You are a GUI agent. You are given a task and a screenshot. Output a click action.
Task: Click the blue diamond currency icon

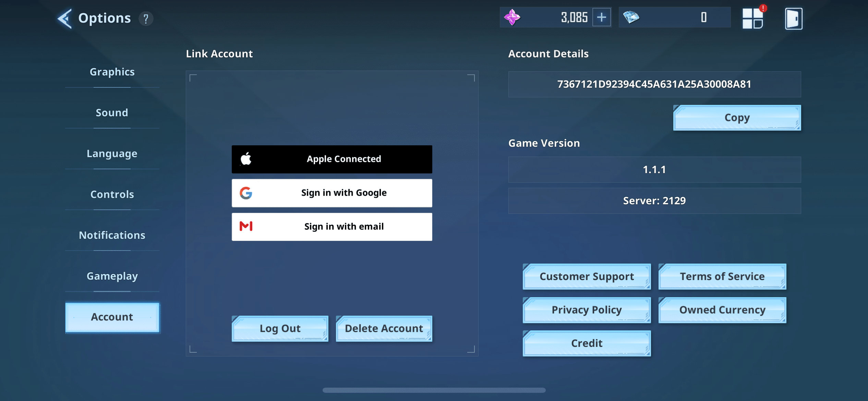(x=631, y=17)
